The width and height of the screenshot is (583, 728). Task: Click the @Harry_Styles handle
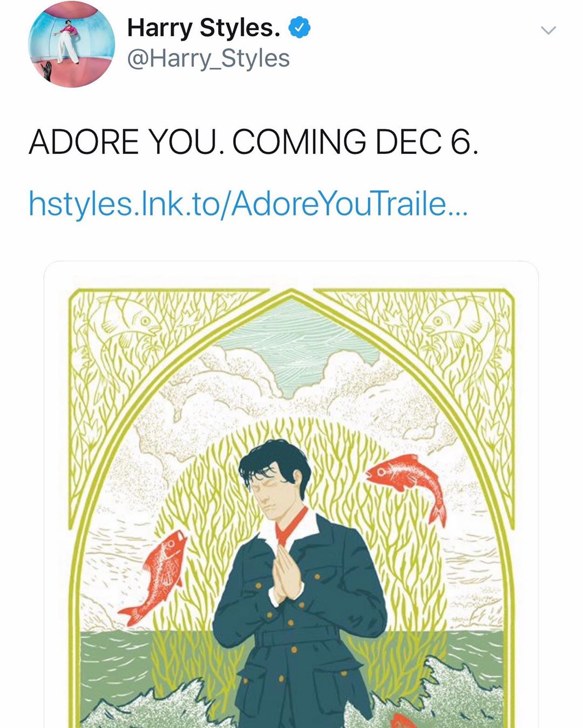point(208,58)
